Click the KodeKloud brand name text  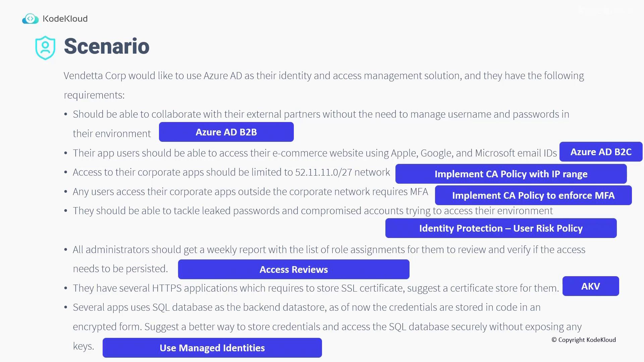point(65,19)
